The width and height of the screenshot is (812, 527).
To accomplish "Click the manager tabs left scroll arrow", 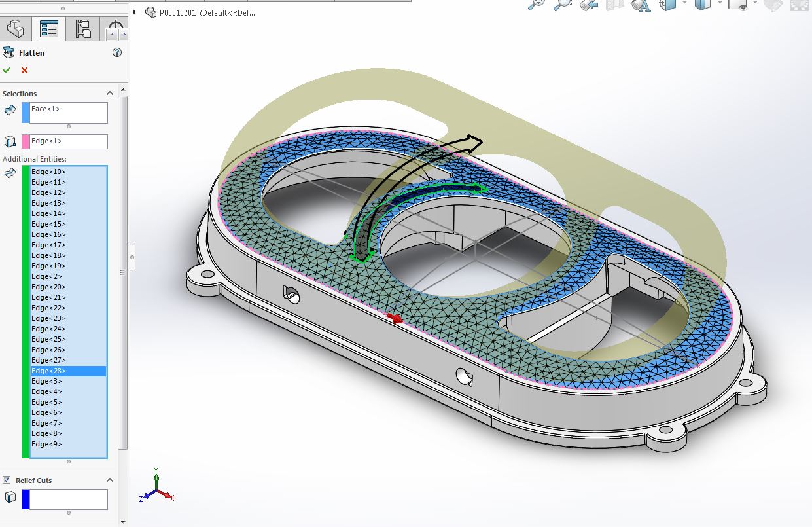I will pyautogui.click(x=112, y=33).
